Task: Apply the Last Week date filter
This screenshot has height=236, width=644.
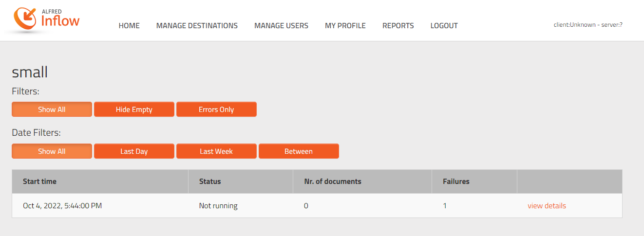Action: (x=216, y=151)
